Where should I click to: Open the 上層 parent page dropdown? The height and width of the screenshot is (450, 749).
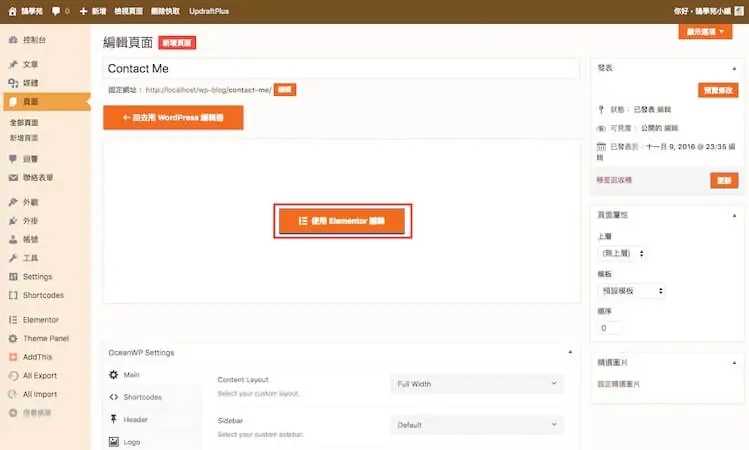click(622, 253)
